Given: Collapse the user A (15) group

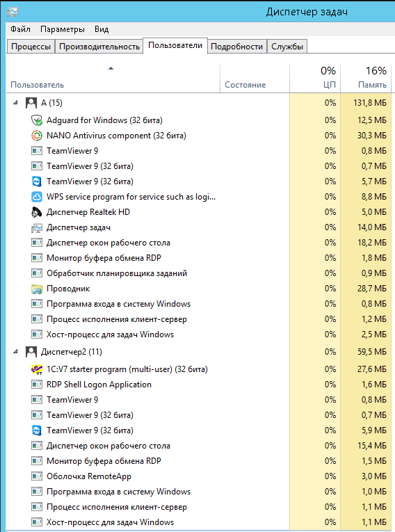Looking at the screenshot, I should pyautogui.click(x=15, y=102).
